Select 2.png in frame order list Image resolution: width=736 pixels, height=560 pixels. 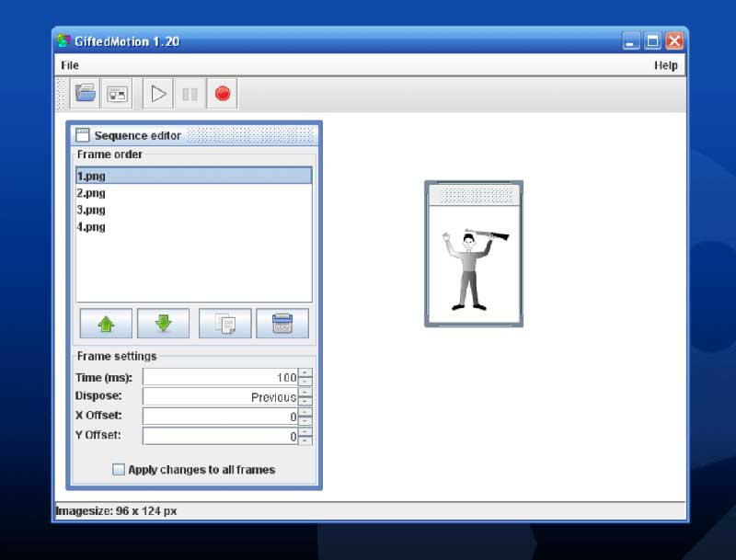tap(91, 193)
